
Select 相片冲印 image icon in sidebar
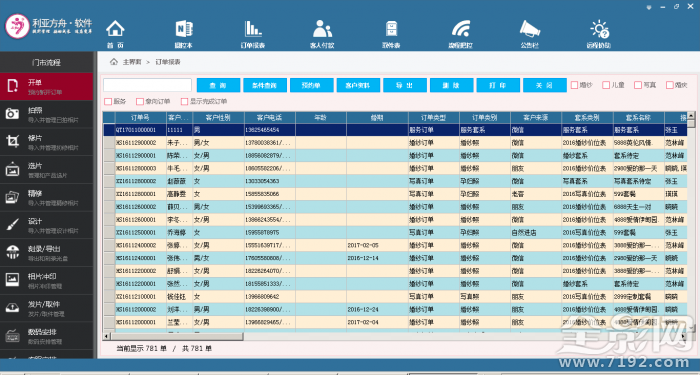pyautogui.click(x=12, y=280)
